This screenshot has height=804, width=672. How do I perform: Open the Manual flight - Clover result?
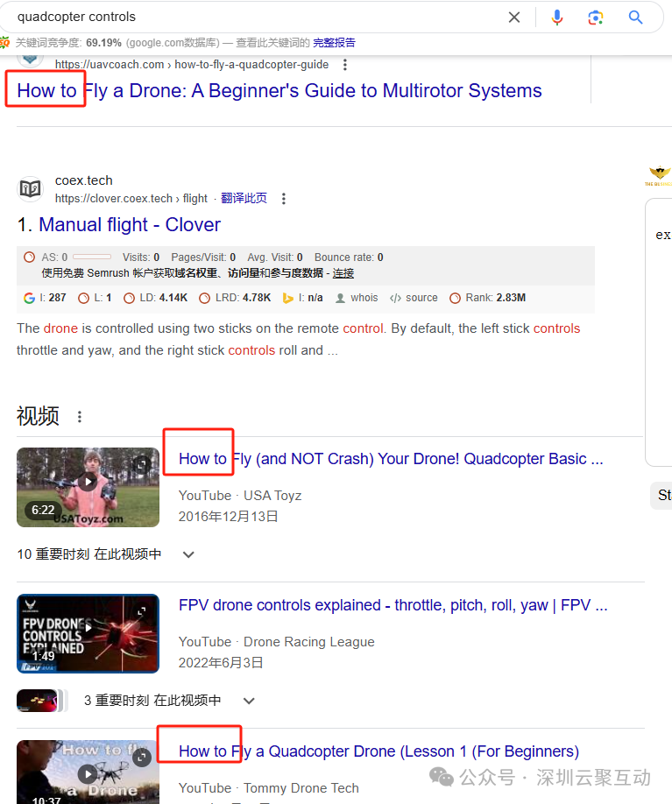[x=130, y=224]
